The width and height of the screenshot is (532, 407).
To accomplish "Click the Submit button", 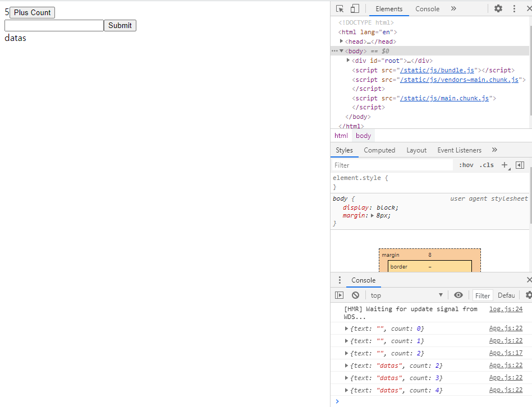I will click(120, 25).
